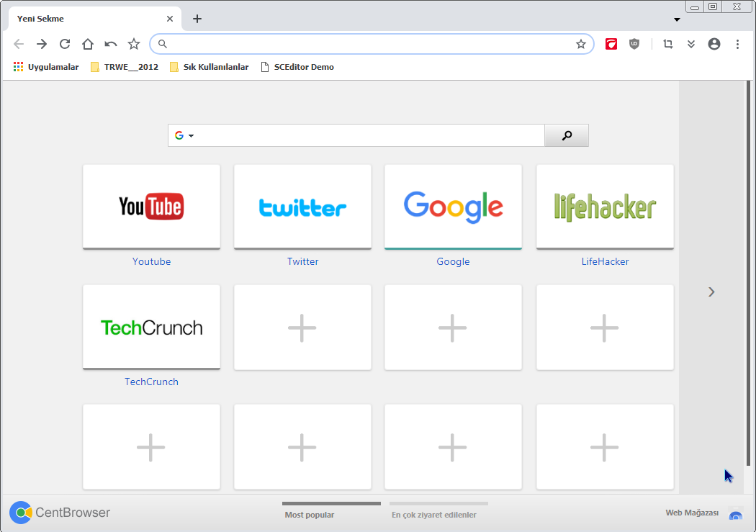Click the Web store icon at bottom right
The width and height of the screenshot is (756, 532).
[736, 514]
